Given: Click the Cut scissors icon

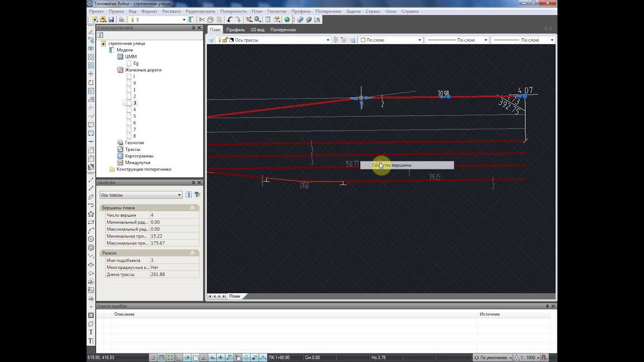Looking at the screenshot, I should (x=202, y=20).
